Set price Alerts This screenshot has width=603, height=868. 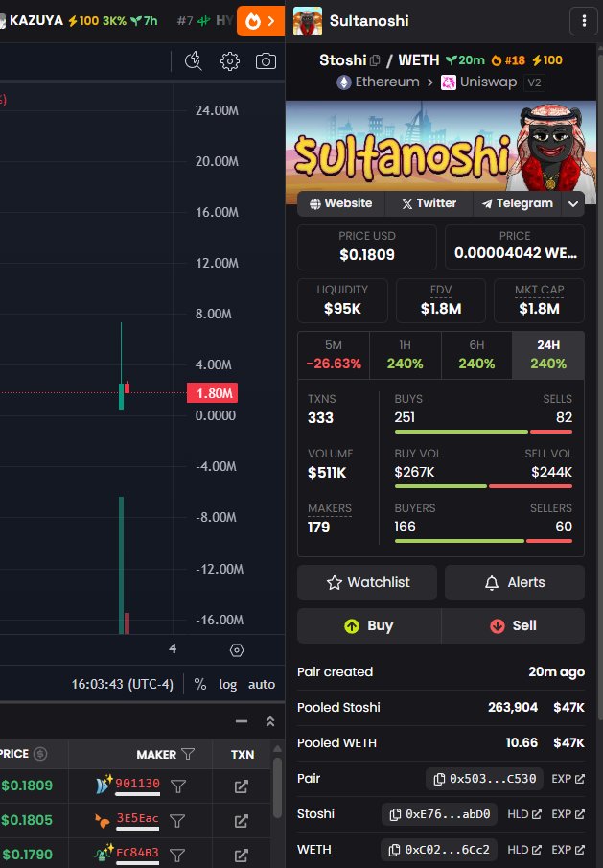click(515, 582)
